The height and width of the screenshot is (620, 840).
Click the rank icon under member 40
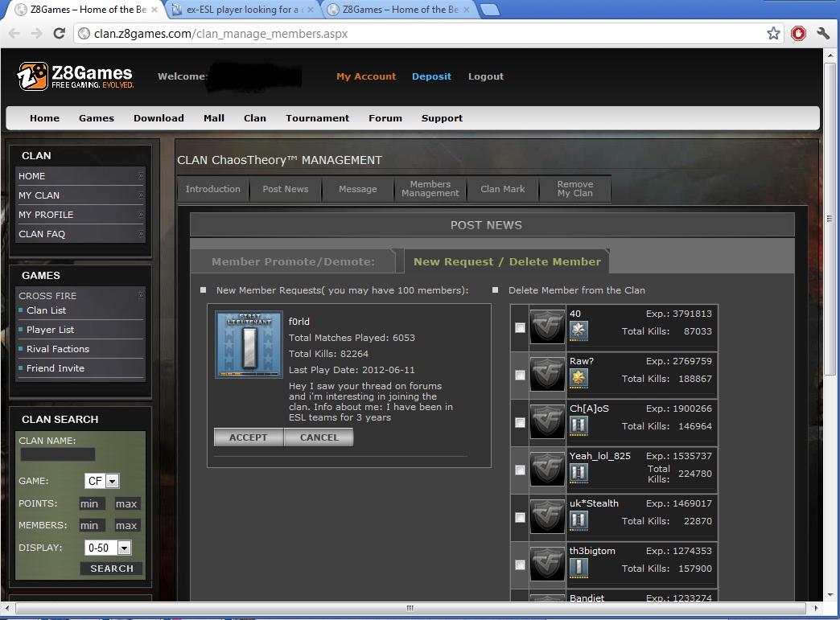point(579,331)
